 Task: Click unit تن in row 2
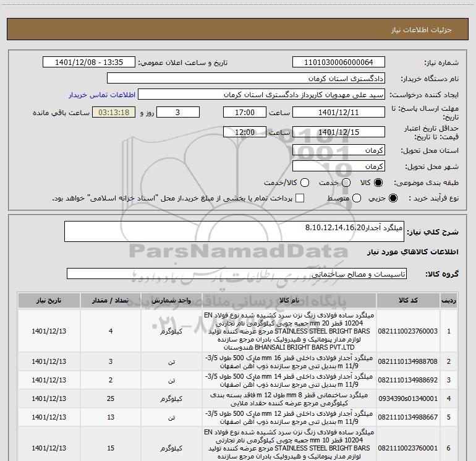coord(171,362)
